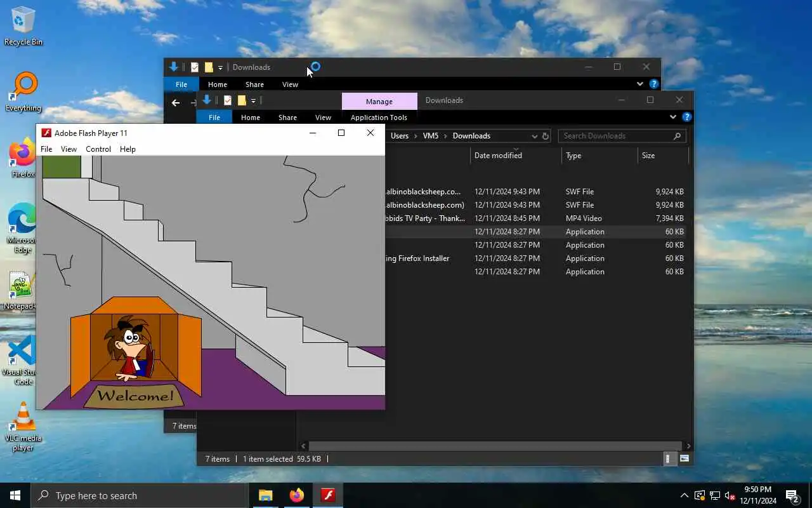Click New folder icon in front Explorer toolbar
Image resolution: width=812 pixels, height=508 pixels.
[x=242, y=100]
